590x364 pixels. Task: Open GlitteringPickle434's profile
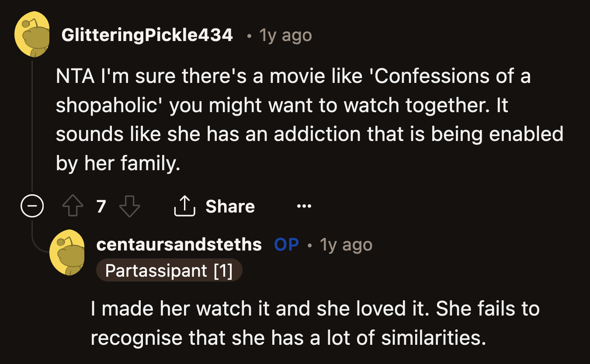[x=147, y=35]
